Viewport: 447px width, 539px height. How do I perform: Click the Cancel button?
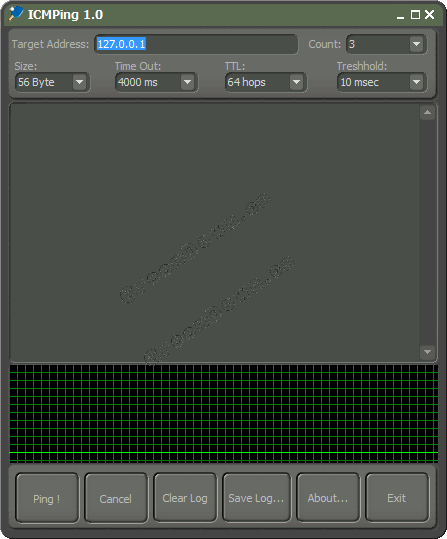pos(116,498)
